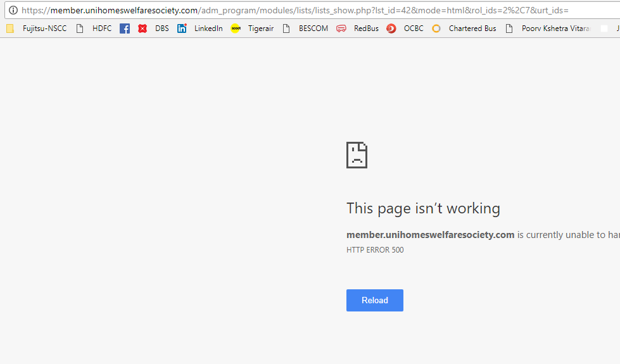The image size is (620, 364).
Task: Click the sad page error icon
Action: (x=357, y=155)
